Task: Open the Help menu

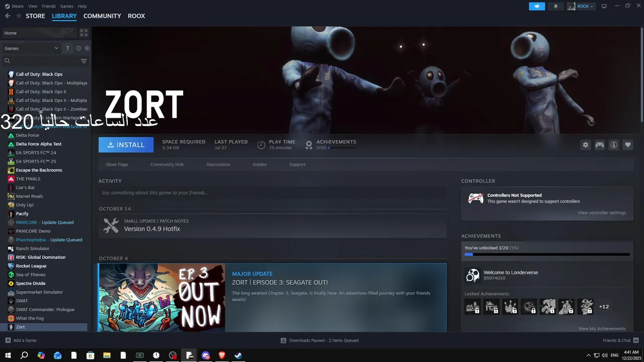Action: [82, 6]
